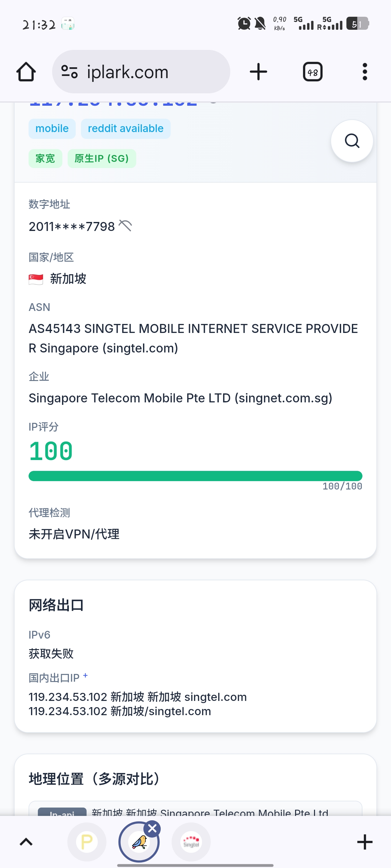Click the green IP score progress bar

click(195, 476)
